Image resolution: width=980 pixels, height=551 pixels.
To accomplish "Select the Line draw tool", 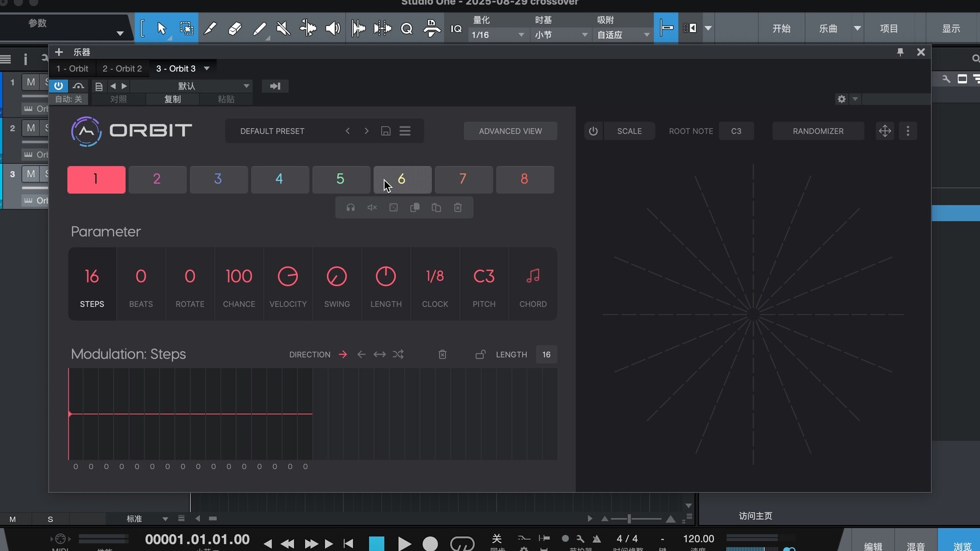I will tap(259, 29).
